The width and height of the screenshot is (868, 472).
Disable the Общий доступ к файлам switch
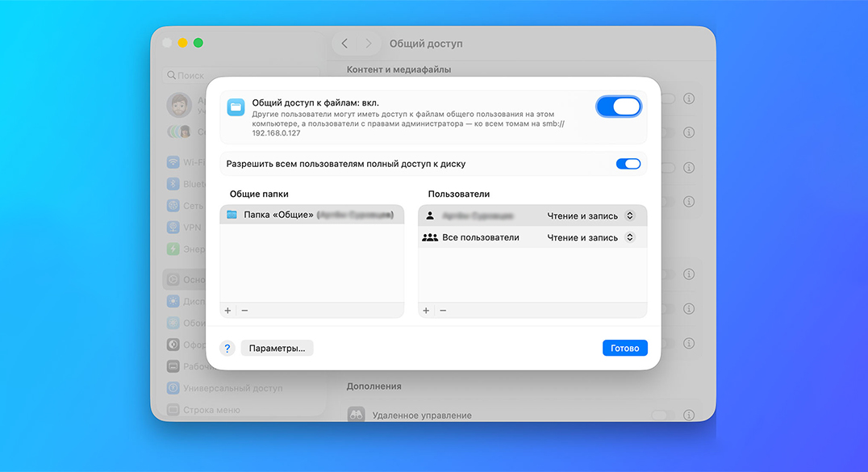coord(619,107)
